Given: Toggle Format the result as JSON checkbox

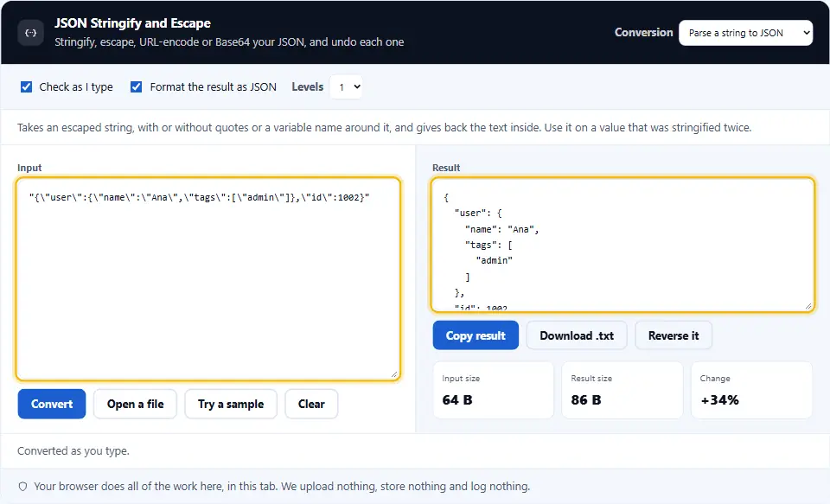Looking at the screenshot, I should click(x=136, y=86).
